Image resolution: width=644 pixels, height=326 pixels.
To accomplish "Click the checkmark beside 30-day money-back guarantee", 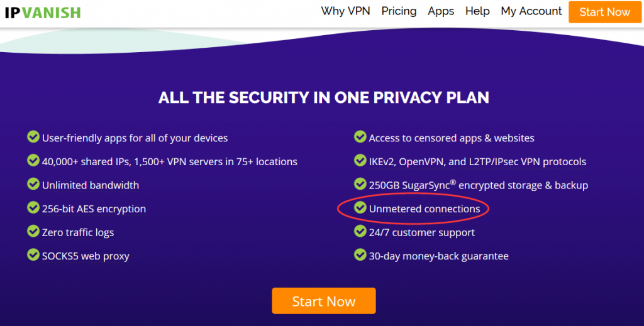I will 360,254.
